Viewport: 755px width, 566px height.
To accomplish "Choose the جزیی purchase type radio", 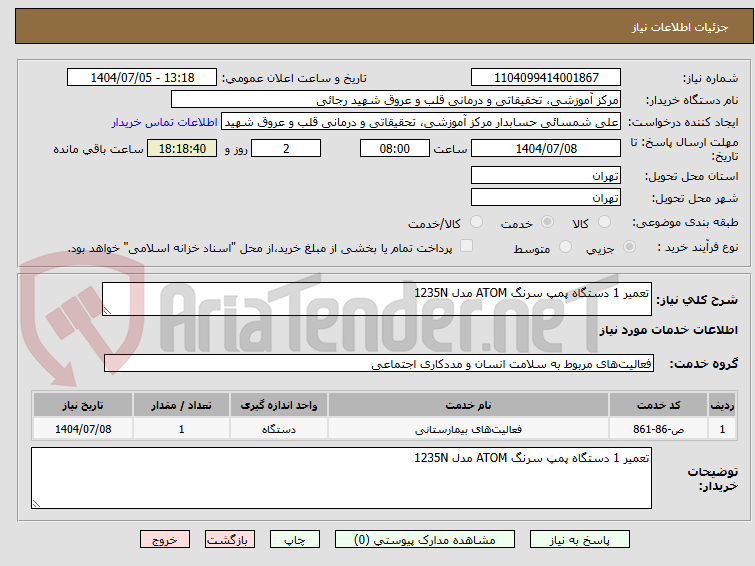I will 629,247.
